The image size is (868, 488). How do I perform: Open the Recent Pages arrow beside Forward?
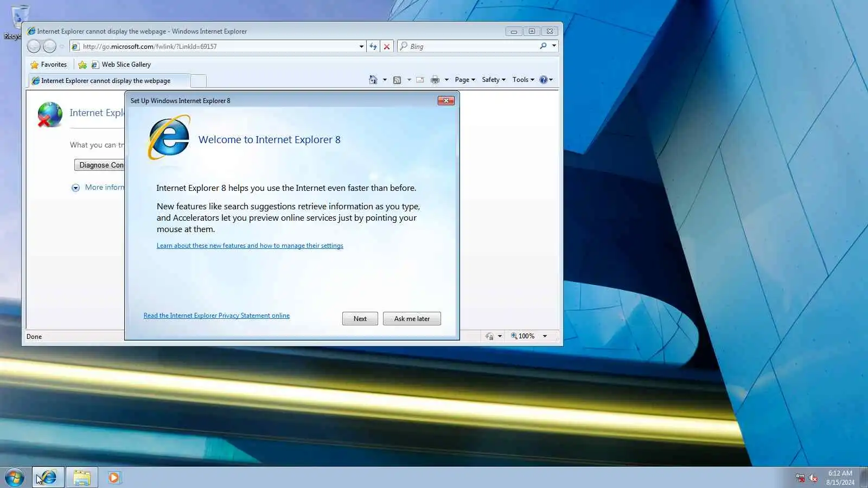tap(62, 47)
